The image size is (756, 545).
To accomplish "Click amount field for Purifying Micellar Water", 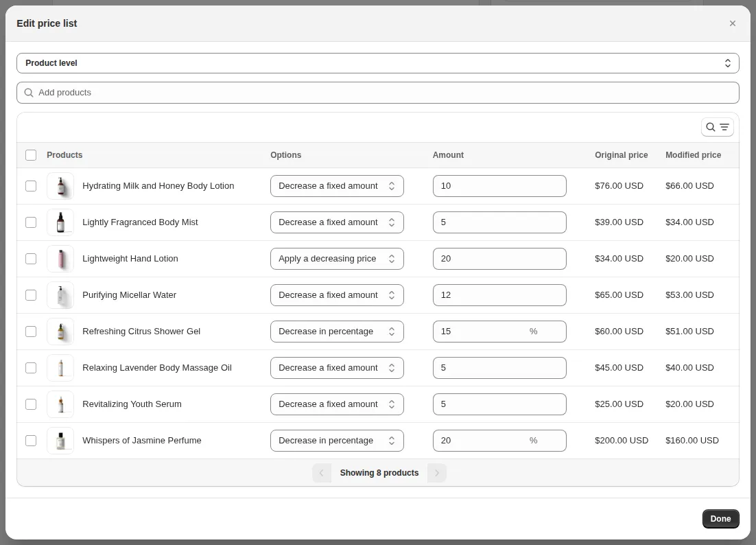I will 499,295.
